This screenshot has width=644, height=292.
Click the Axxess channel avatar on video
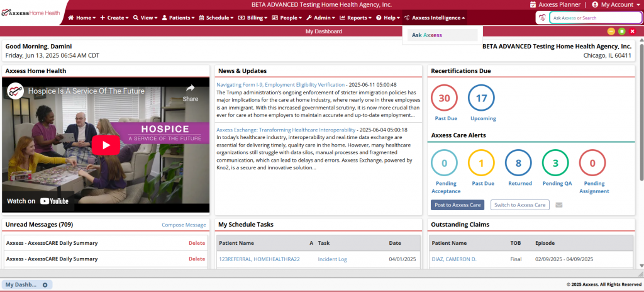[x=16, y=91]
